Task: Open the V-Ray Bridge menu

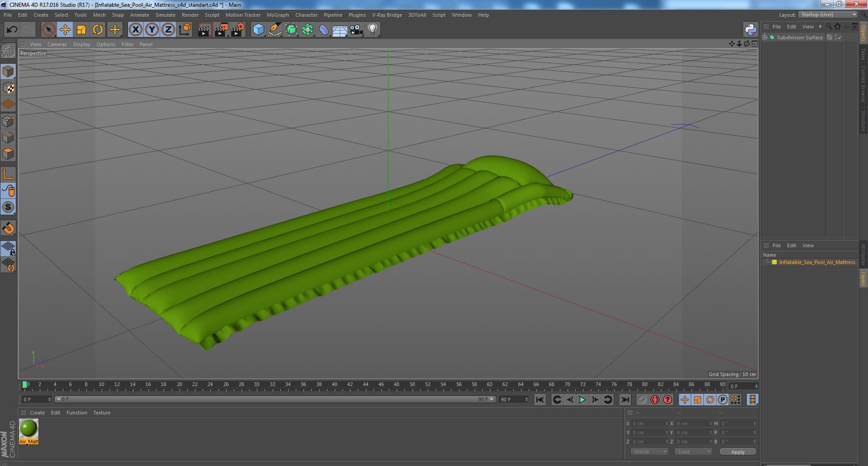Action: (x=387, y=15)
